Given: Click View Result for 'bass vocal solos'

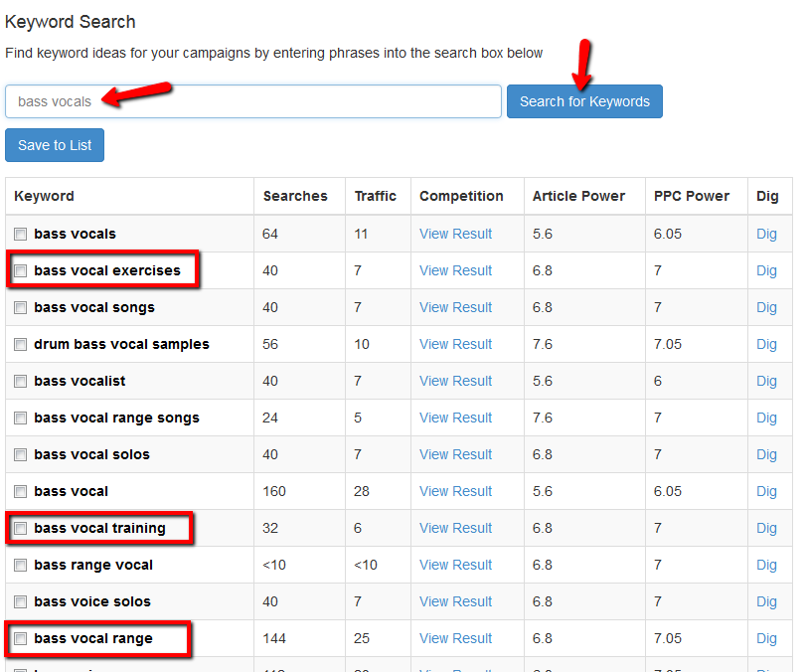Looking at the screenshot, I should click(455, 454).
